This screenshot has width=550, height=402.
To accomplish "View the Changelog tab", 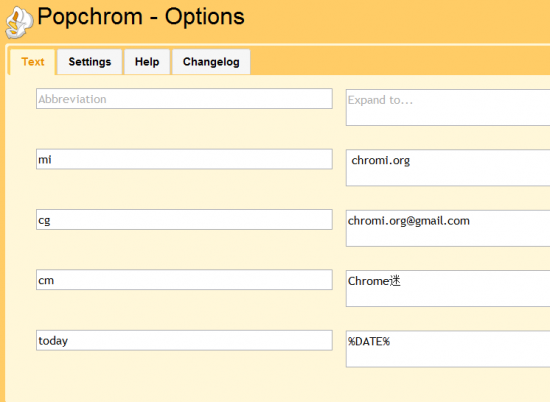I will (211, 62).
